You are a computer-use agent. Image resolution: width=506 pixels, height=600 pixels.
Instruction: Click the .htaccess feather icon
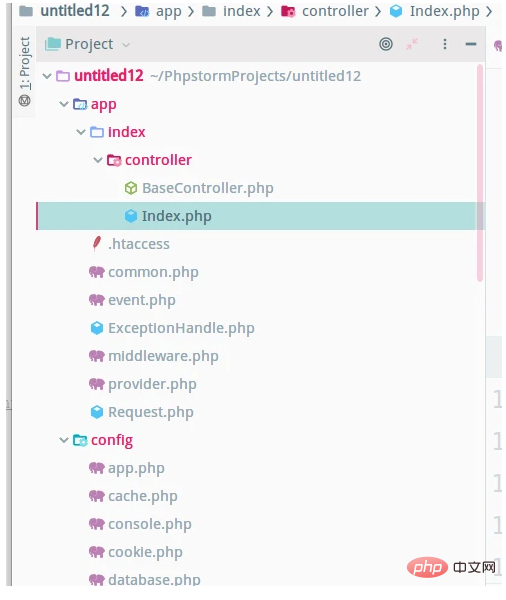(97, 244)
